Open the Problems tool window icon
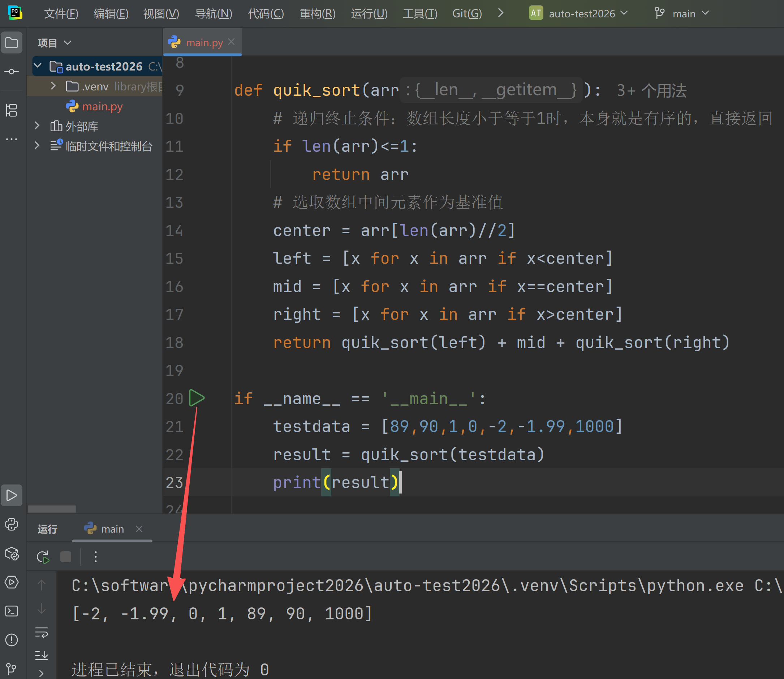This screenshot has width=784, height=679. pyautogui.click(x=11, y=640)
